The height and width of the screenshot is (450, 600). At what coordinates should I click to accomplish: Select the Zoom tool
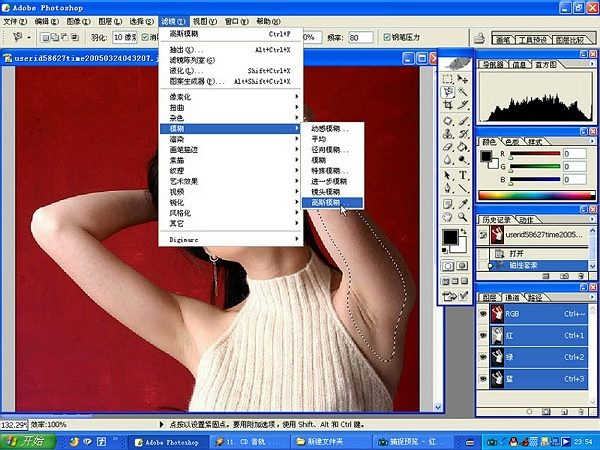tap(463, 217)
